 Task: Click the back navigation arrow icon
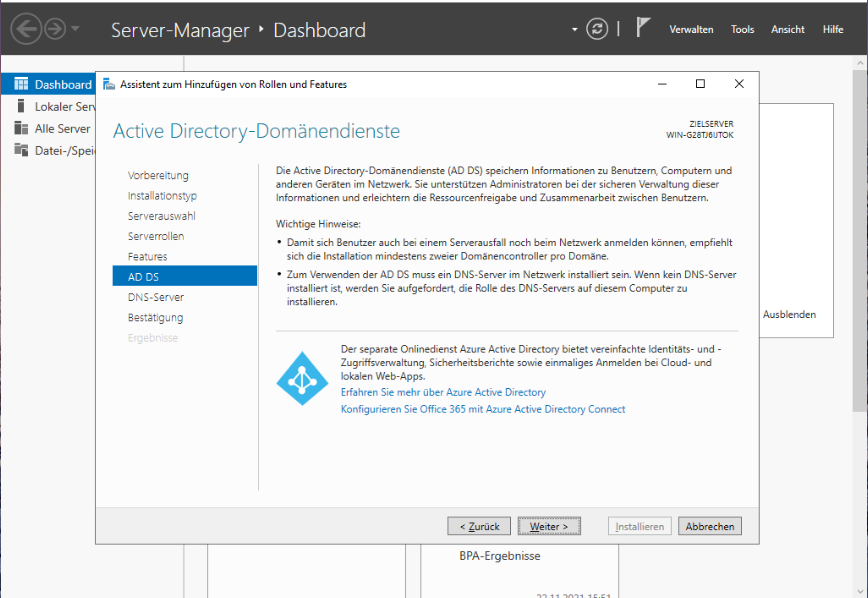point(25,29)
